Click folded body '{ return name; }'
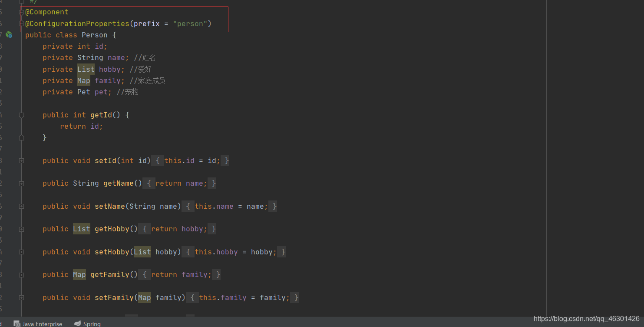Image resolution: width=644 pixels, height=327 pixels. pyautogui.click(x=179, y=183)
